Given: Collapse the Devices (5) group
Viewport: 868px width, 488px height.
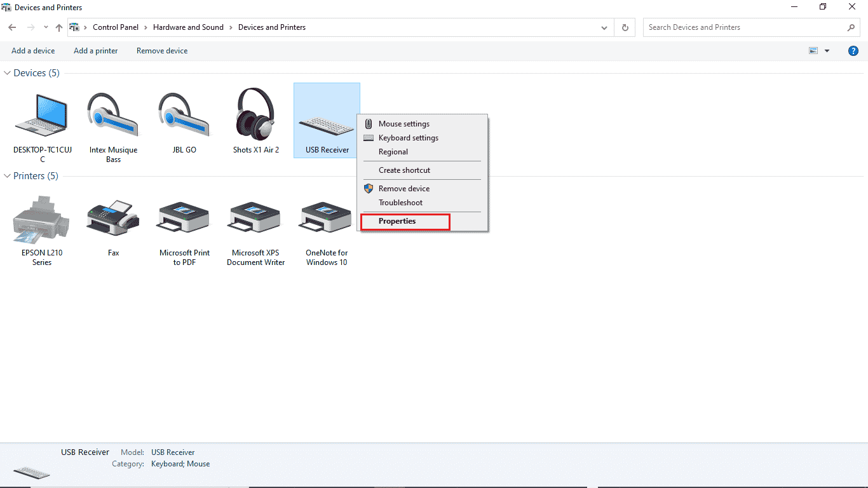Looking at the screenshot, I should (8, 73).
